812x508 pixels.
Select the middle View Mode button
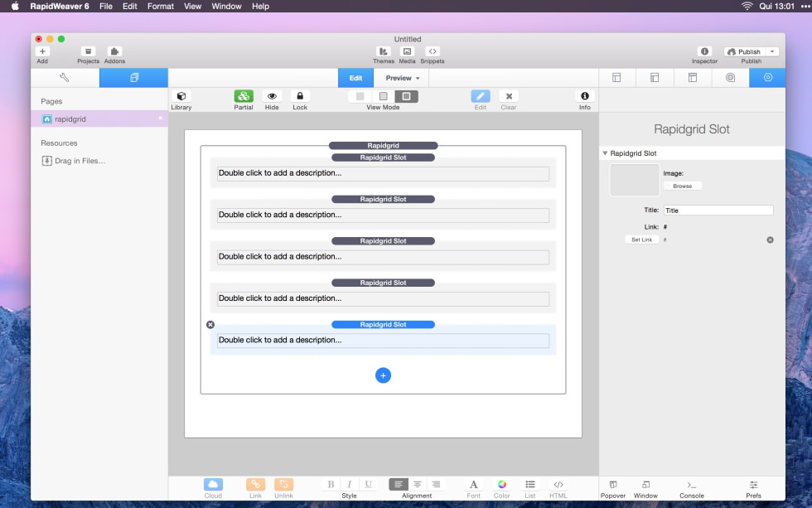[383, 96]
